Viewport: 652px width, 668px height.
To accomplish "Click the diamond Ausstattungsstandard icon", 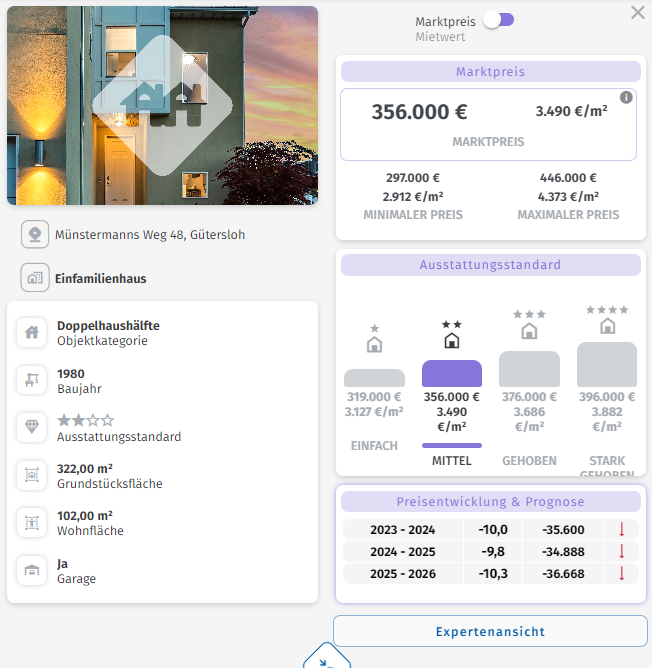I will [x=32, y=427].
